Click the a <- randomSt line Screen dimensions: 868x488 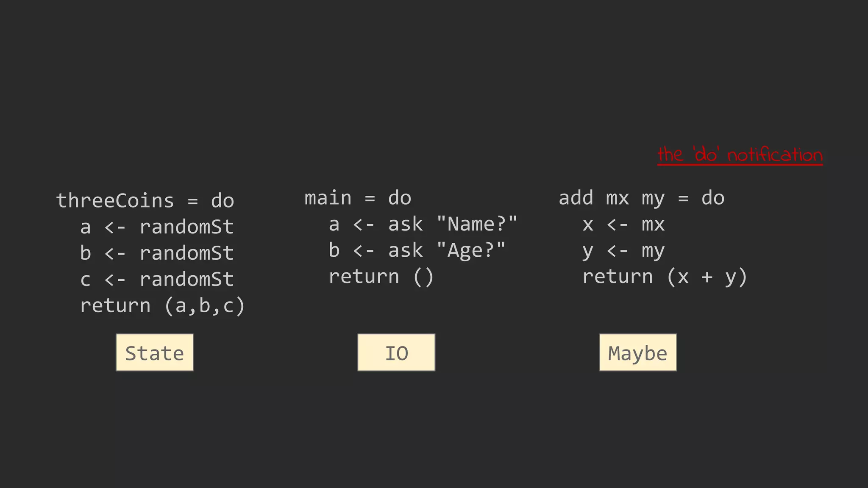pos(157,227)
